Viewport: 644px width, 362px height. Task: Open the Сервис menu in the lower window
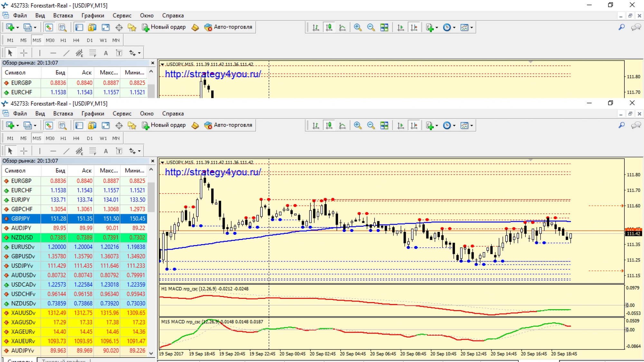(x=122, y=114)
